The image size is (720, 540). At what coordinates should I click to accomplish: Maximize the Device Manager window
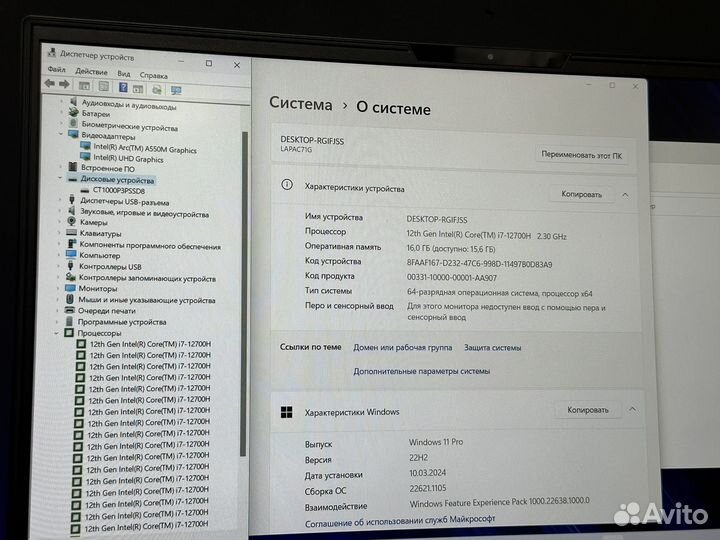[x=209, y=63]
